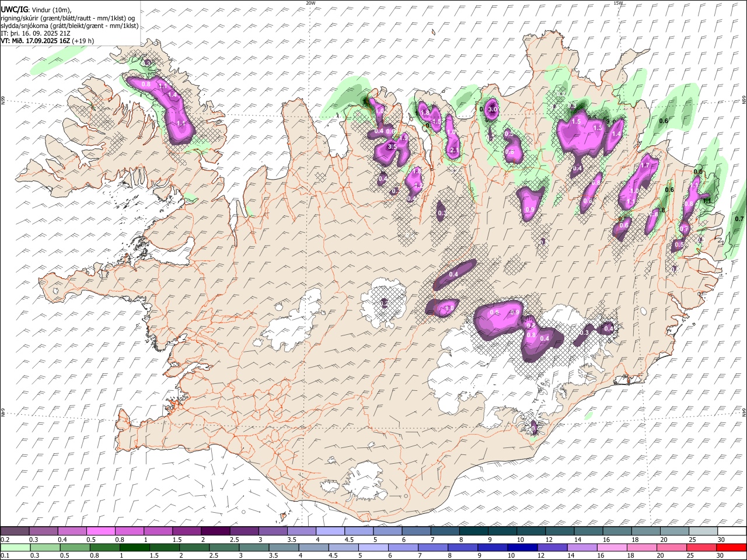Click the '20W' longitude label
This screenshot has width=747, height=560.
[x=310, y=3]
